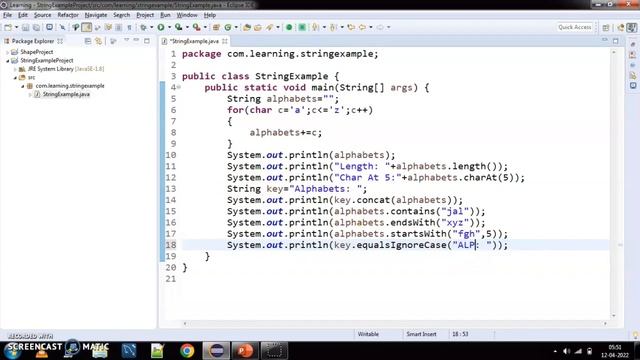This screenshot has width=640, height=360.
Task: Expand JRE System Library node
Action: [15, 69]
